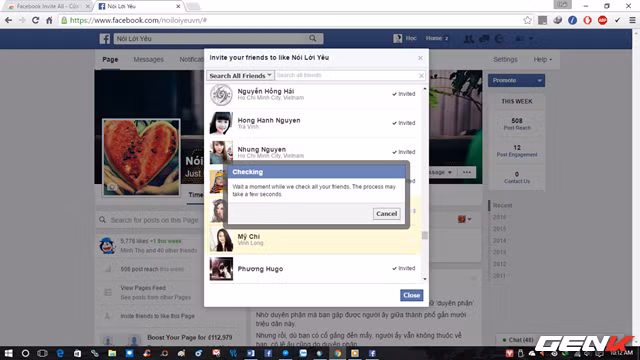Click the browser address bar URL

[138, 20]
